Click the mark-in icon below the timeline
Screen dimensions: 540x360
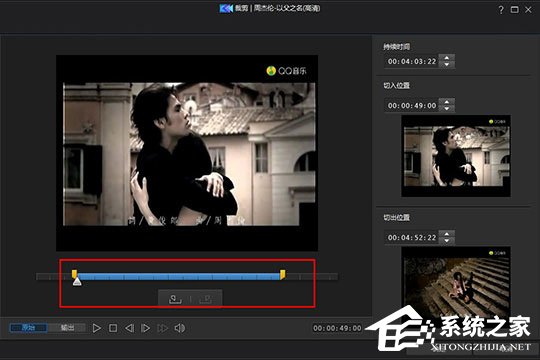(175, 299)
